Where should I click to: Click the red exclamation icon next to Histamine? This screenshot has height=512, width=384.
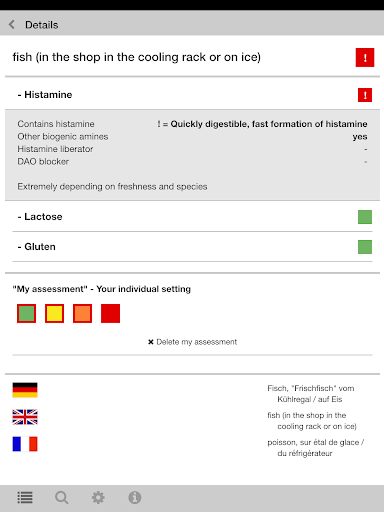point(365,95)
